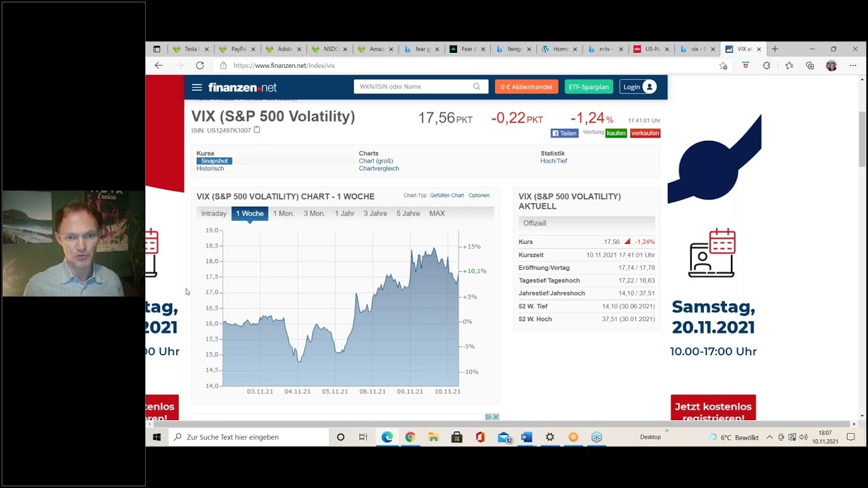This screenshot has width=868, height=488.
Task: Open the browser extensions puzzle icon
Action: tap(766, 66)
